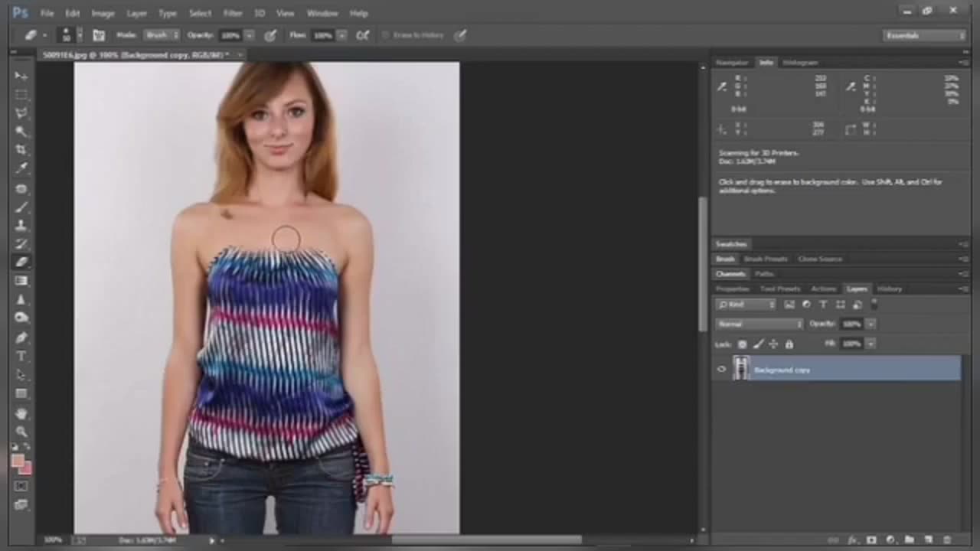Toggle the layer filter on/off switch

874,304
